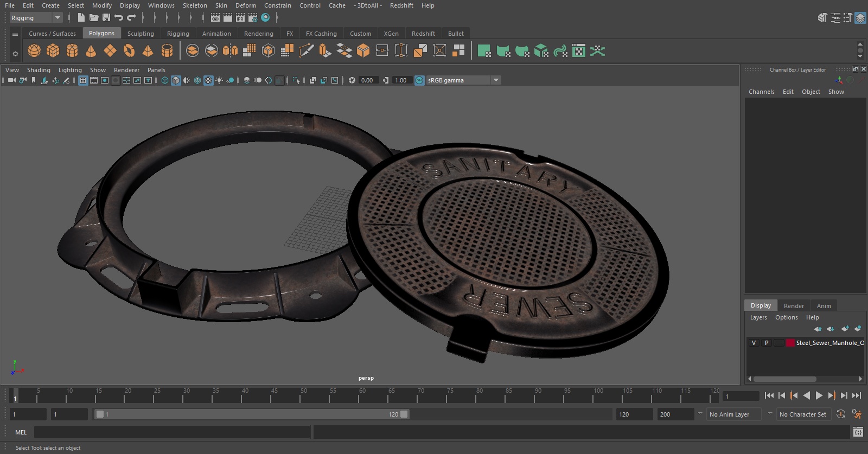868x454 pixels.
Task: Select the Extrude shelf icon
Action: (325, 51)
